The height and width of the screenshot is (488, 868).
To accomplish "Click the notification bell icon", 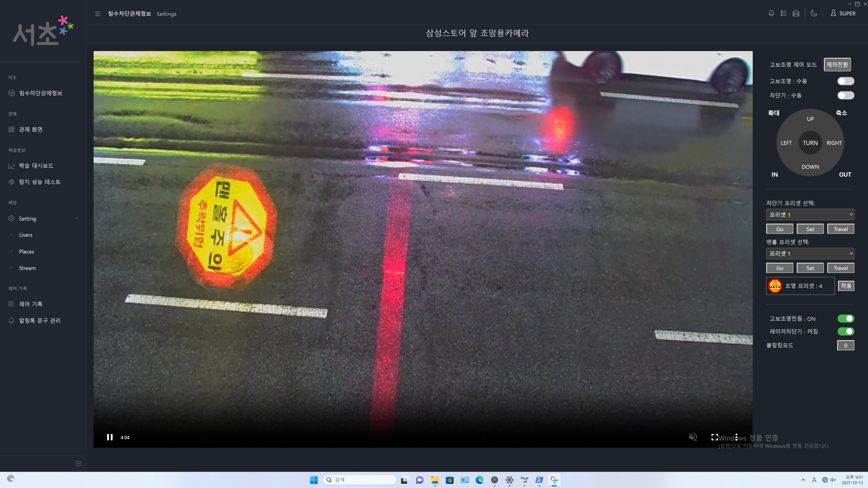I will [x=771, y=14].
